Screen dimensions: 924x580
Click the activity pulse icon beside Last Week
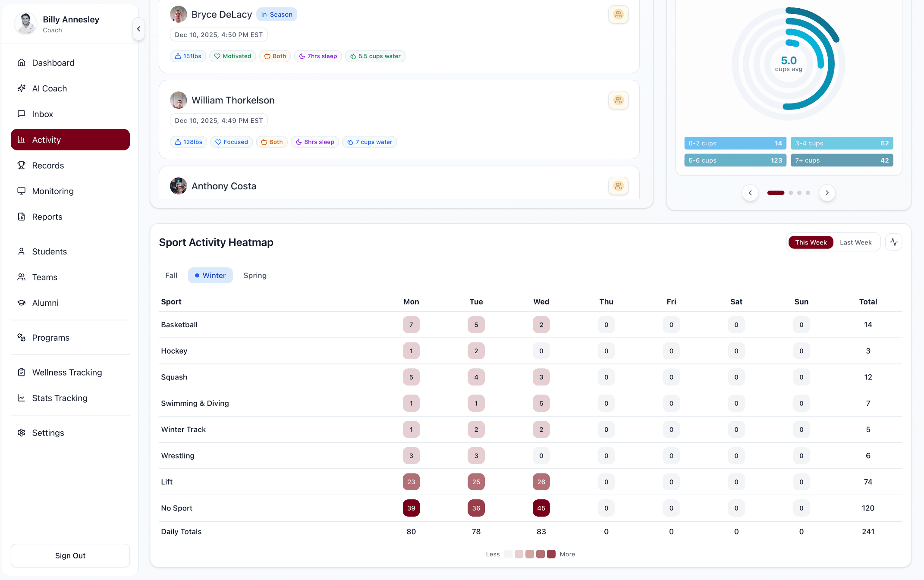point(894,242)
